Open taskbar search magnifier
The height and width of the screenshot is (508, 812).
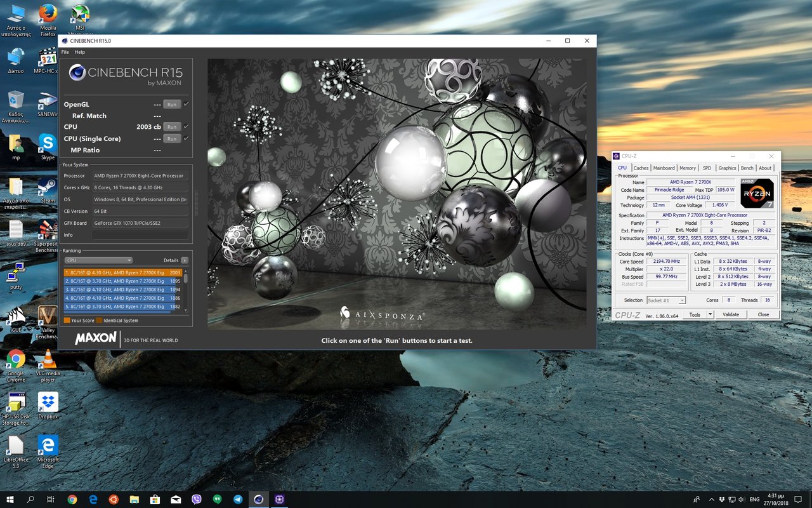tap(30, 500)
